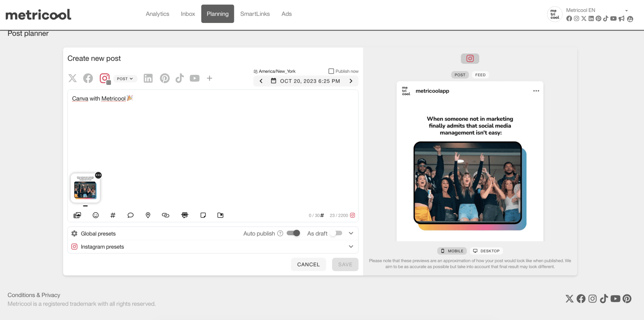The image size is (644, 320).
Task: Open the media upload tool
Action: [77, 215]
